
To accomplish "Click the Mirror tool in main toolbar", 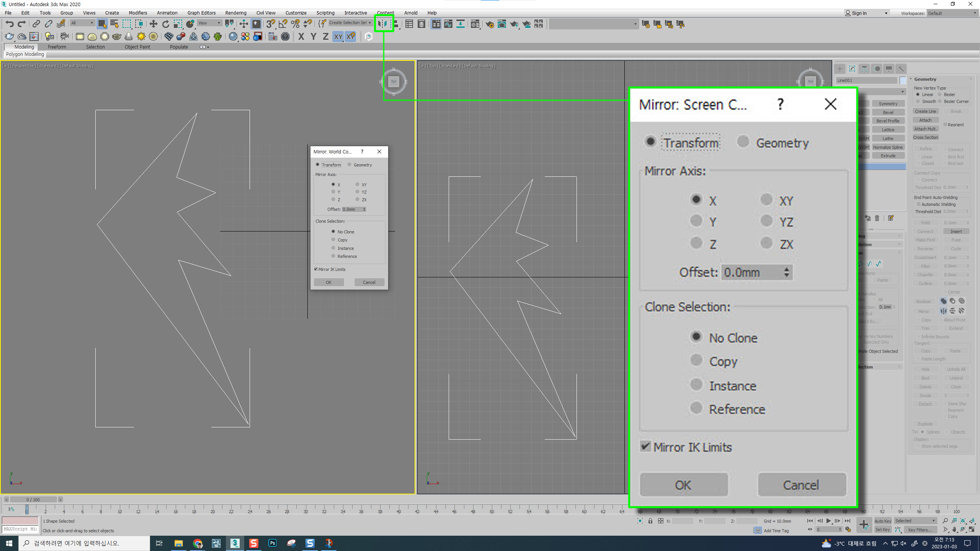I will click(x=383, y=24).
